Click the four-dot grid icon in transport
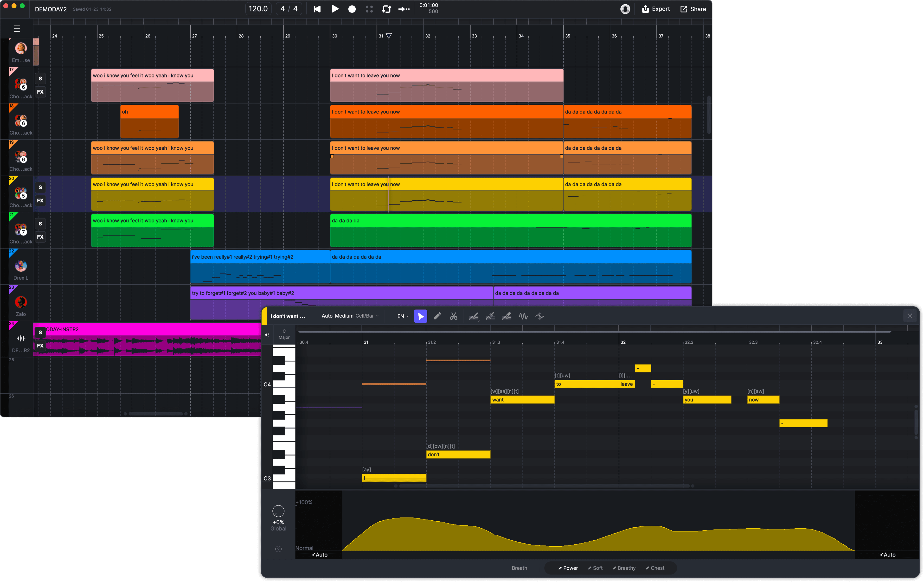 coord(369,9)
